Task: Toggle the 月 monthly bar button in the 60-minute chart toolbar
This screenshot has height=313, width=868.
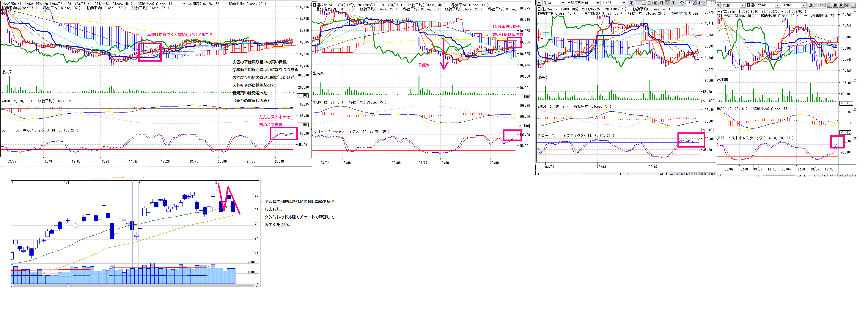Action: (x=841, y=5)
